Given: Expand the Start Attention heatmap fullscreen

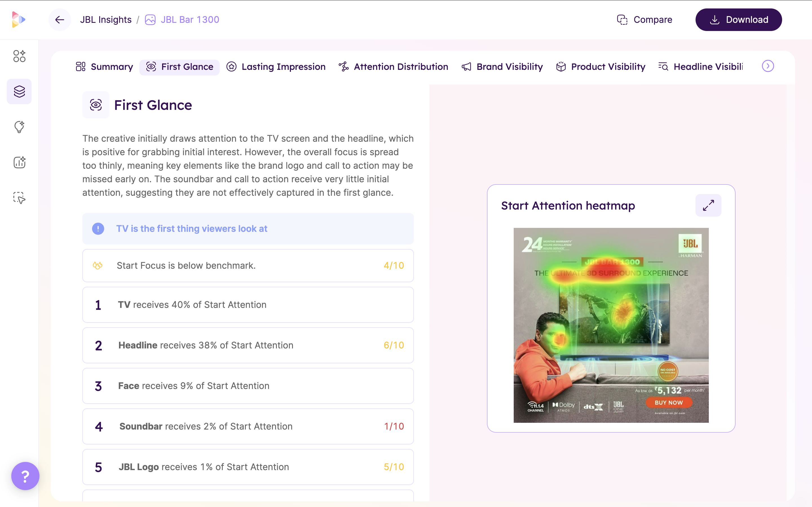Looking at the screenshot, I should point(708,205).
